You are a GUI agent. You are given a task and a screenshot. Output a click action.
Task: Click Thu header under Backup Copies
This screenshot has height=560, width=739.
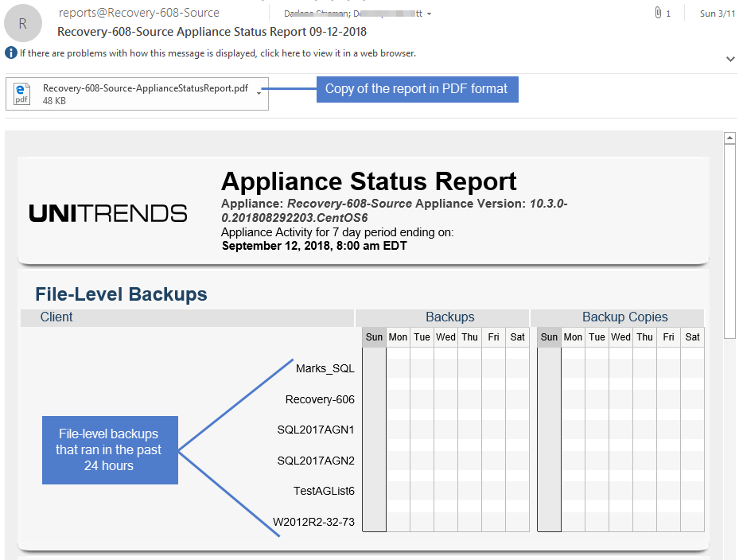[x=644, y=337]
